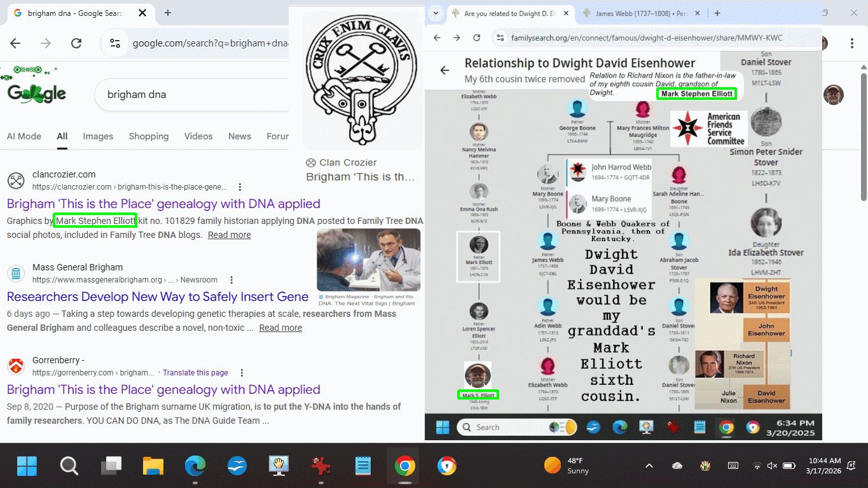Switch to the Images search tab
Image resolution: width=868 pixels, height=488 pixels.
pyautogui.click(x=98, y=136)
